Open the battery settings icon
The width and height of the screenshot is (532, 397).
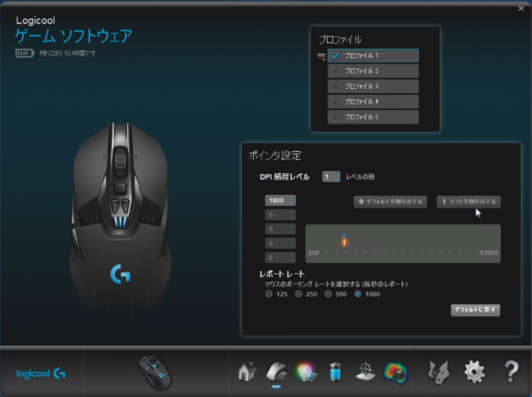click(x=335, y=372)
